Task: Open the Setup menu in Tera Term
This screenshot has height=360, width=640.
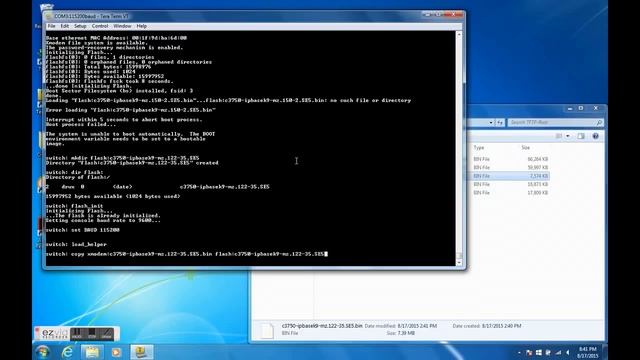Action: 80,26
